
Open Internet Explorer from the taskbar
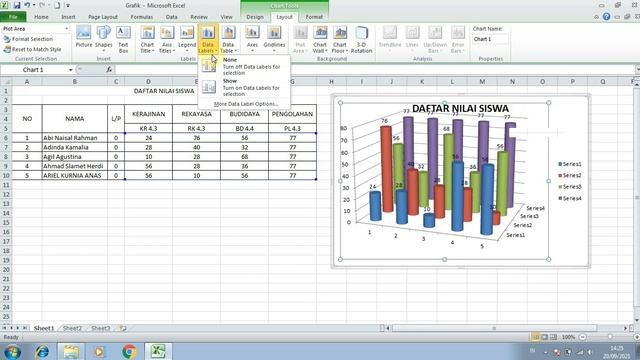[x=42, y=351]
